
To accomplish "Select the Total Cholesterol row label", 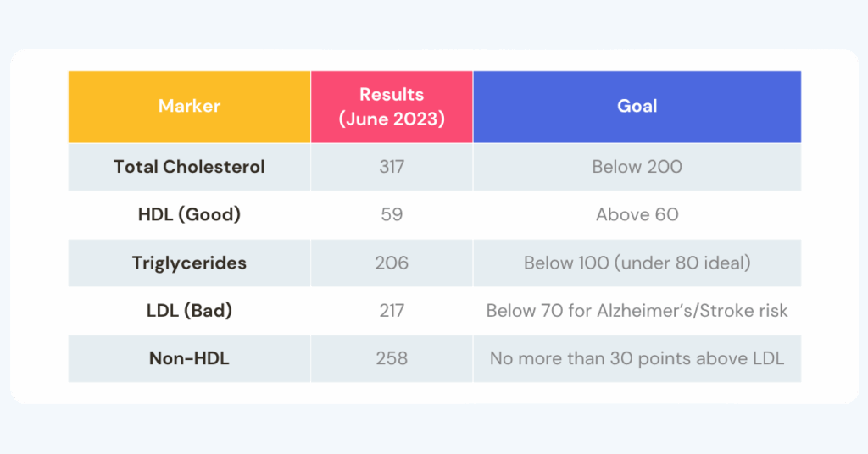I will pos(189,167).
